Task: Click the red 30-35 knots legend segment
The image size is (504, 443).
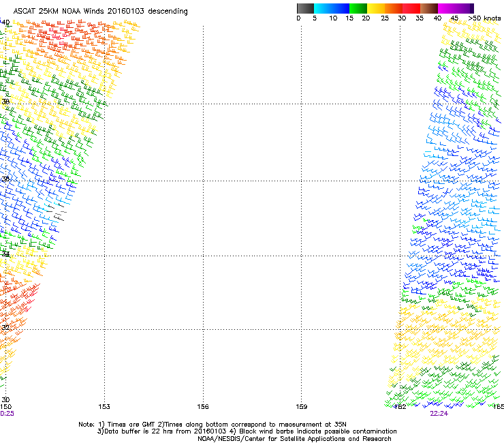Action: (411, 8)
